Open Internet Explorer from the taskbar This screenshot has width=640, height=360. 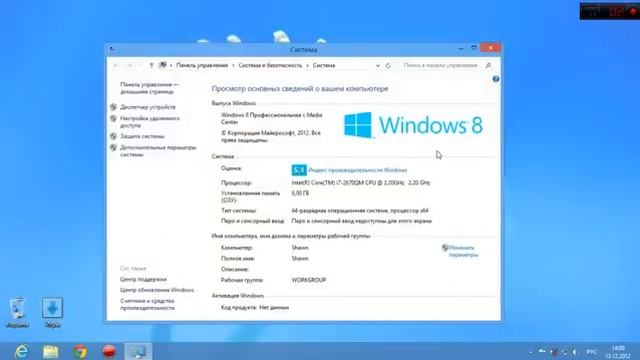(21, 351)
